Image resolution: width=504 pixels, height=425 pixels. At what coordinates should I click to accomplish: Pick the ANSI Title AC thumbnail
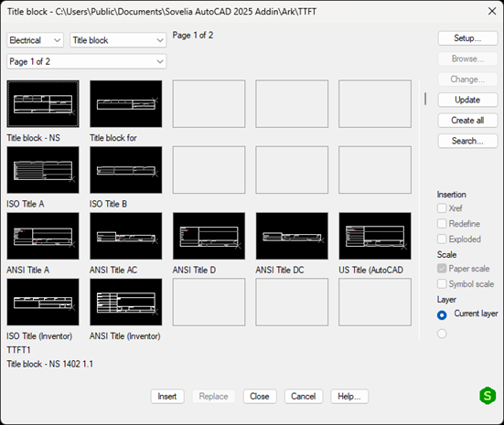click(x=126, y=236)
